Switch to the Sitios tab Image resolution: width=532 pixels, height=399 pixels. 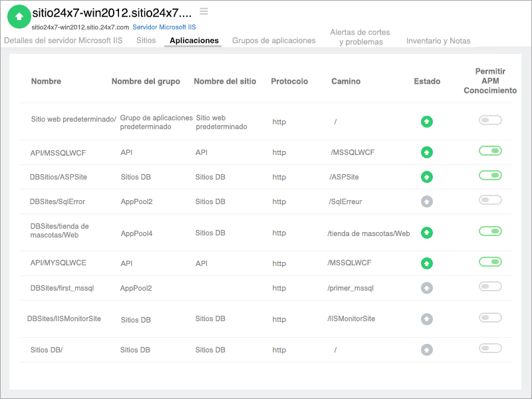(146, 41)
